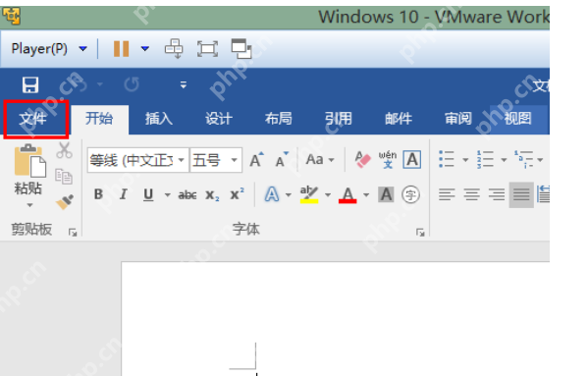The height and width of the screenshot is (376, 588).
Task: Apply yellow text highlight color
Action: pos(309,194)
